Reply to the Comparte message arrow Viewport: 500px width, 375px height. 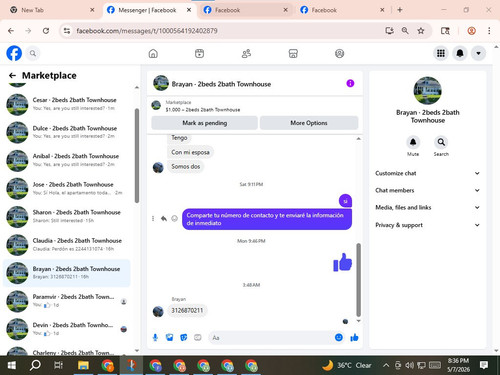point(164,218)
